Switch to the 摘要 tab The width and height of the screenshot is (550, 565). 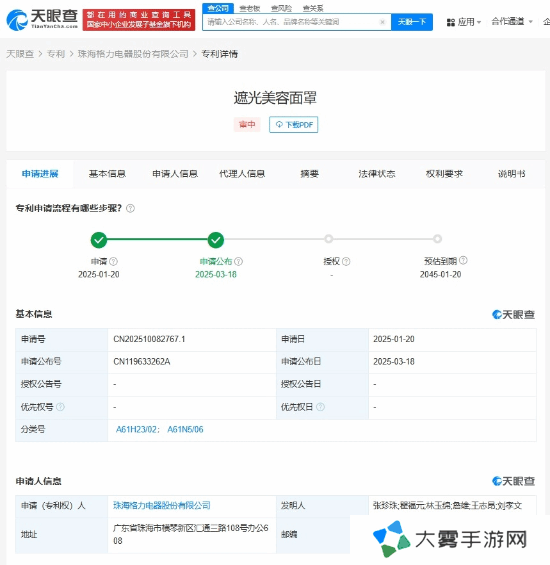[310, 174]
